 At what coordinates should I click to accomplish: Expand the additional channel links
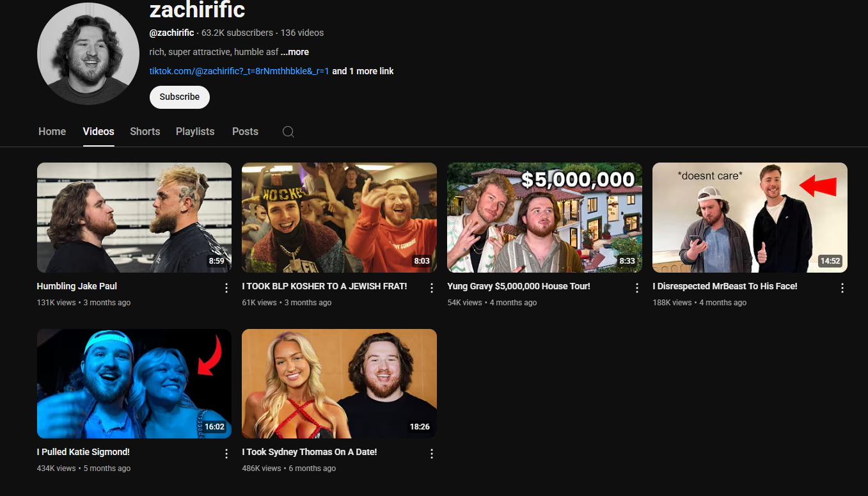coord(362,71)
